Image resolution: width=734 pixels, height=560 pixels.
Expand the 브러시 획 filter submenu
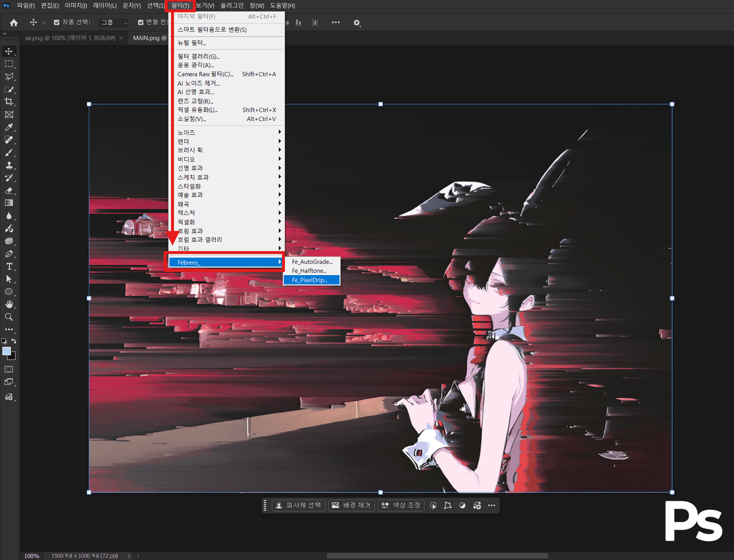[226, 150]
